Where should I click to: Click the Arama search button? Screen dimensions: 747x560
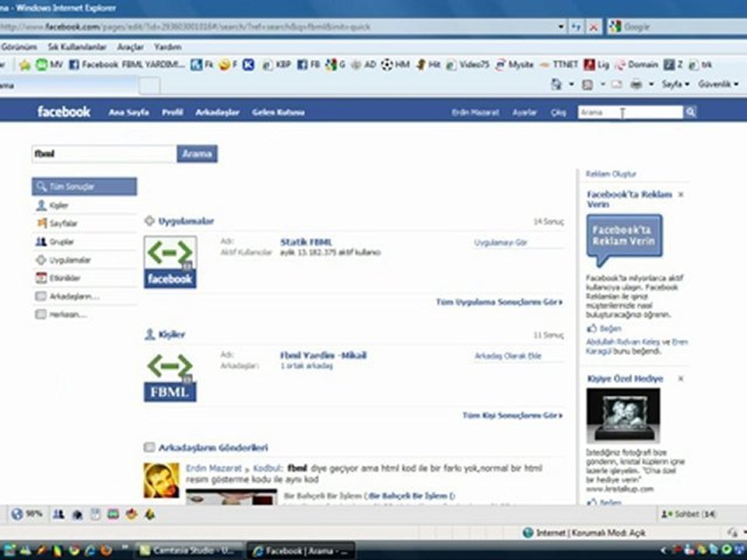point(197,154)
